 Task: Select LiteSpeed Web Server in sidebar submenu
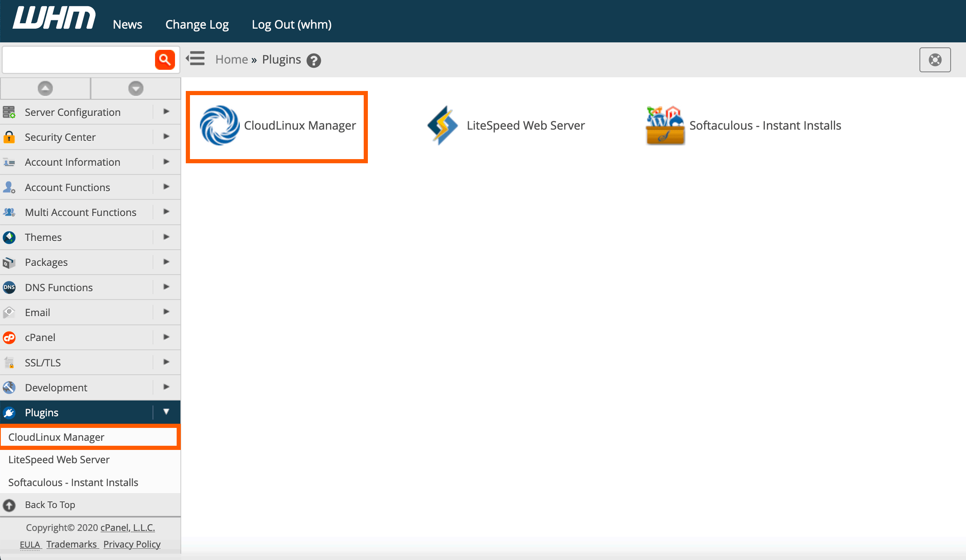click(90, 460)
